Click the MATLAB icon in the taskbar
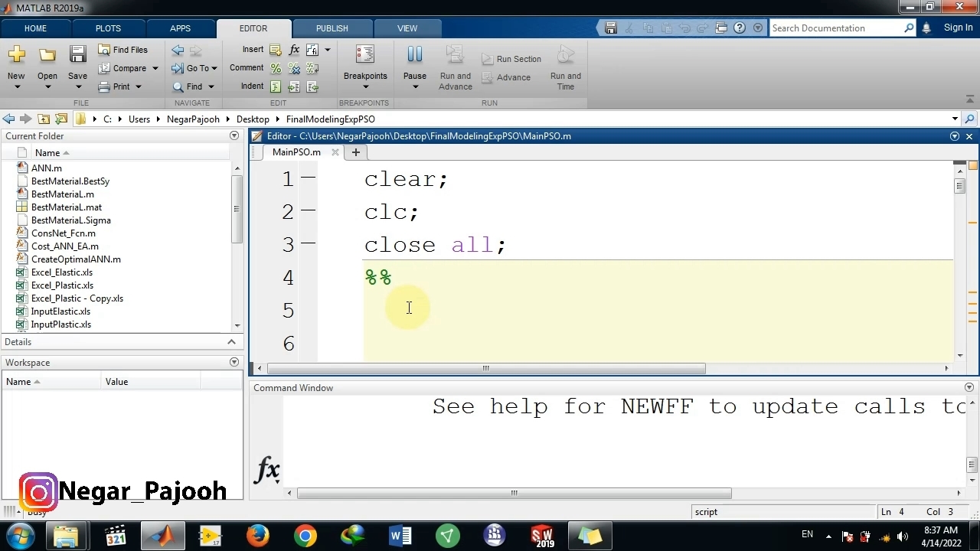Image resolution: width=980 pixels, height=551 pixels. click(x=162, y=536)
